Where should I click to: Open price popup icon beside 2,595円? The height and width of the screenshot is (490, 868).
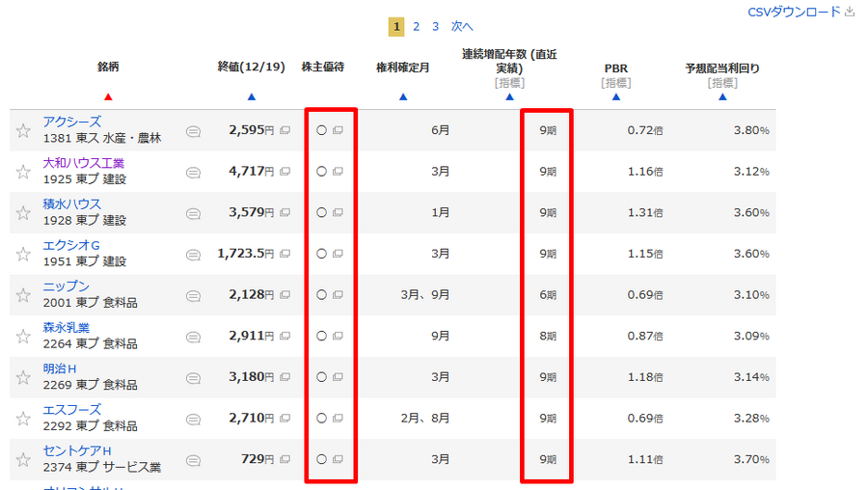tap(285, 130)
